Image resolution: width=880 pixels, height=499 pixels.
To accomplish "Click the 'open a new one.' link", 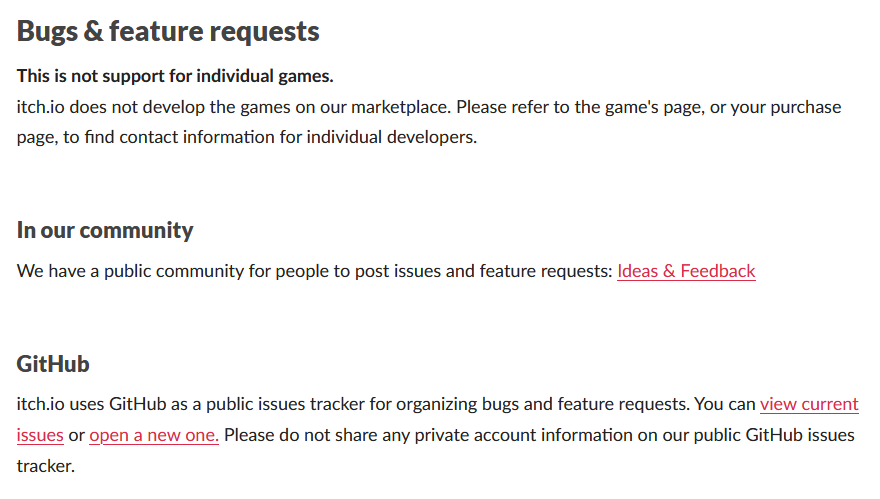I will point(154,436).
